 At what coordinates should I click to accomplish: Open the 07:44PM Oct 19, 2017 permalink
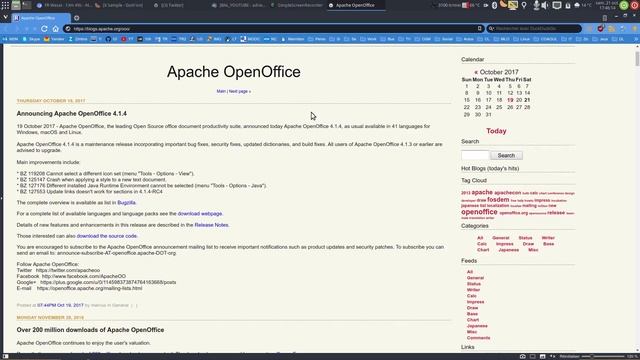click(x=60, y=305)
